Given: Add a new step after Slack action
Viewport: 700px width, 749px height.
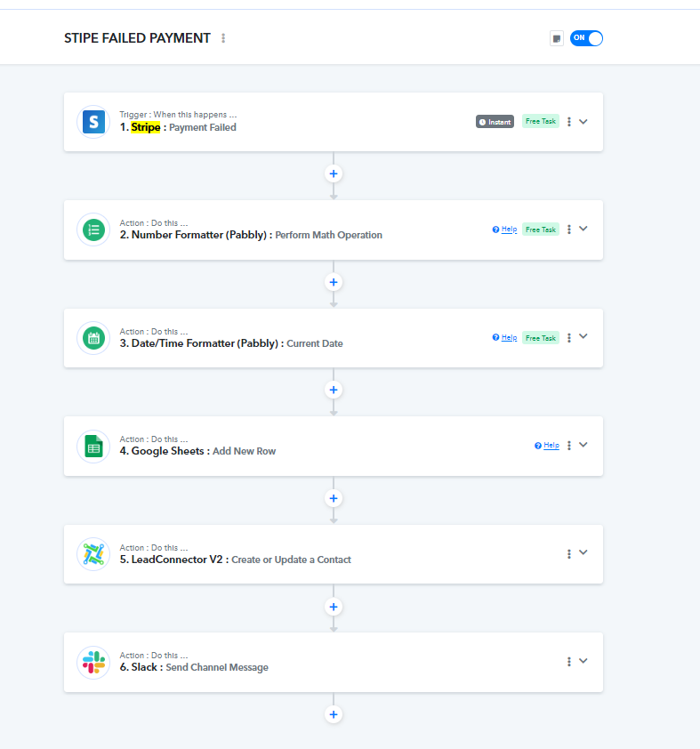Looking at the screenshot, I should tap(334, 714).
